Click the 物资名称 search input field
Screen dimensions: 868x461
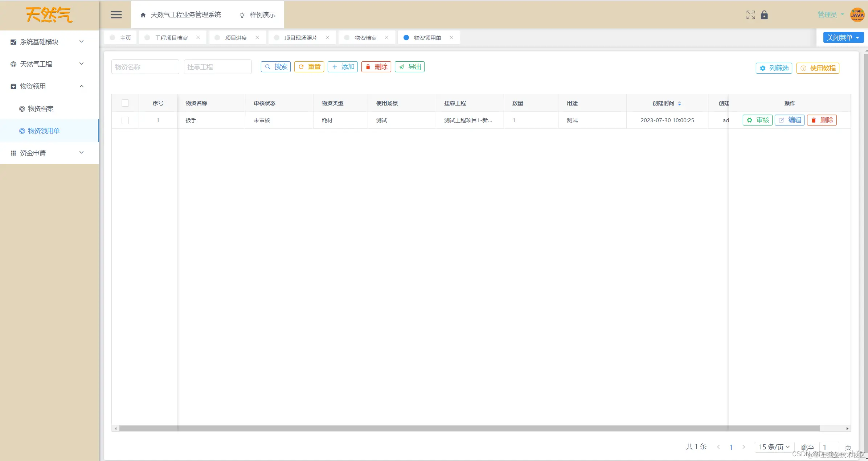[x=145, y=67]
